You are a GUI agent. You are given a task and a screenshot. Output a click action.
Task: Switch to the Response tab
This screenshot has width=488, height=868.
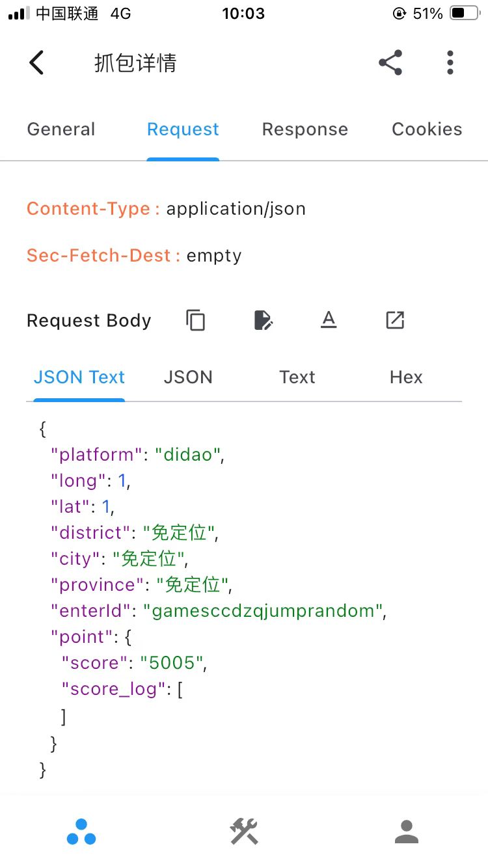point(305,129)
